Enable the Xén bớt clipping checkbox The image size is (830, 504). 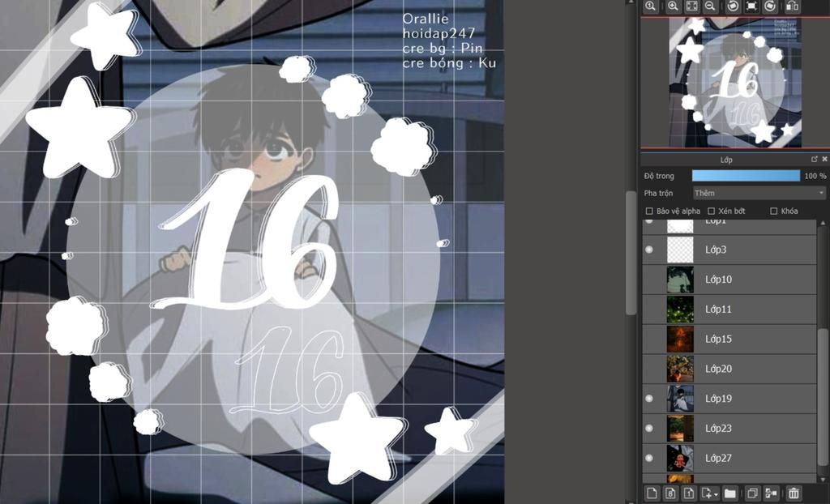[x=712, y=211]
